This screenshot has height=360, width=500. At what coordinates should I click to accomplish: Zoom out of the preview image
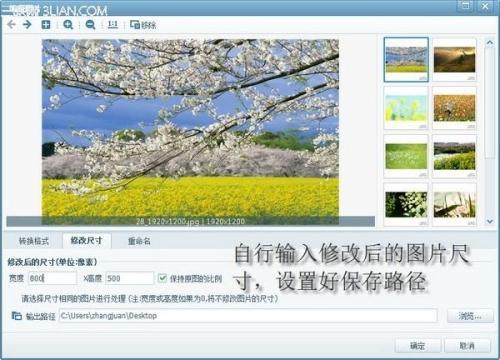90,25
